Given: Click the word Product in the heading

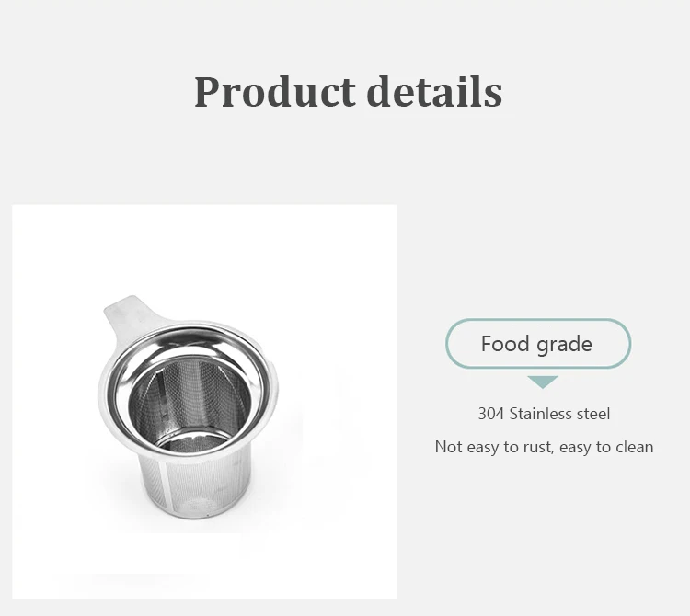Looking at the screenshot, I should tap(274, 92).
